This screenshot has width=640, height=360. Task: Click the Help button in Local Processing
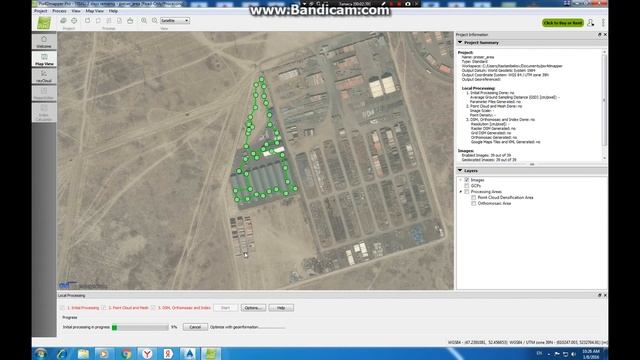pos(281,308)
